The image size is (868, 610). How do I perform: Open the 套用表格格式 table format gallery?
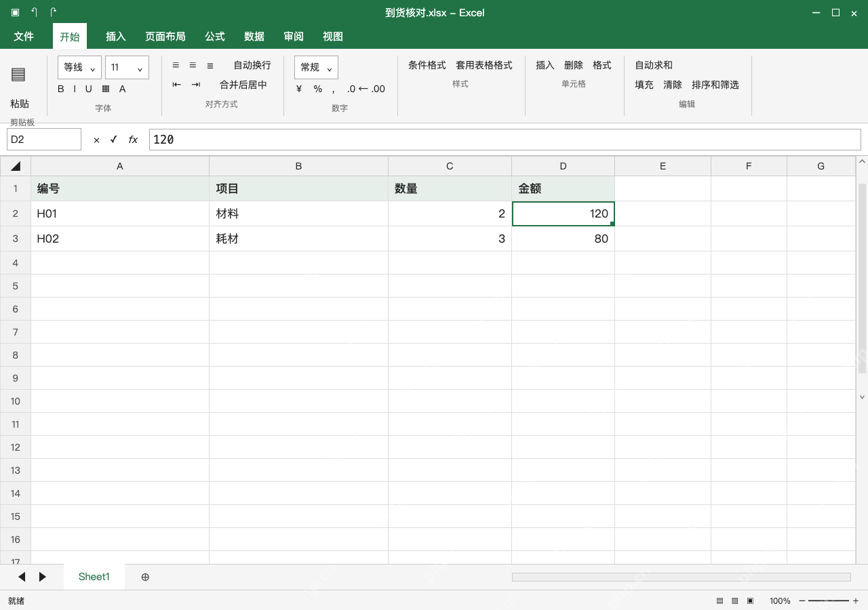coord(484,65)
